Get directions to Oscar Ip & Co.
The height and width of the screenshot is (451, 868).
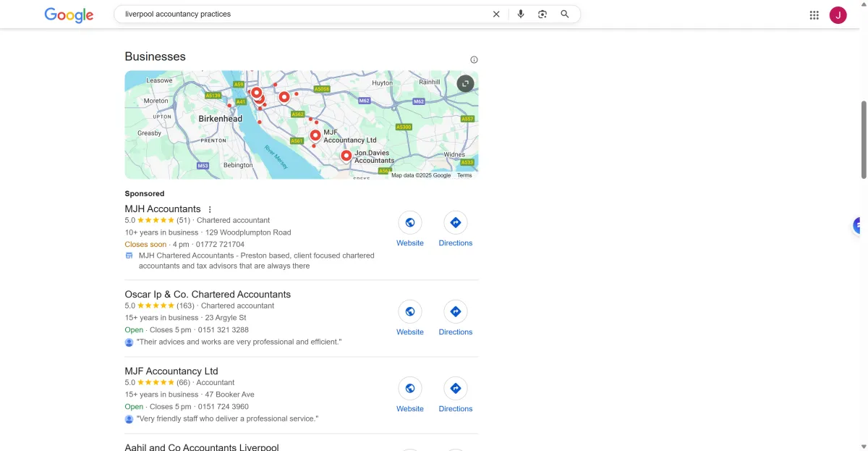(456, 311)
